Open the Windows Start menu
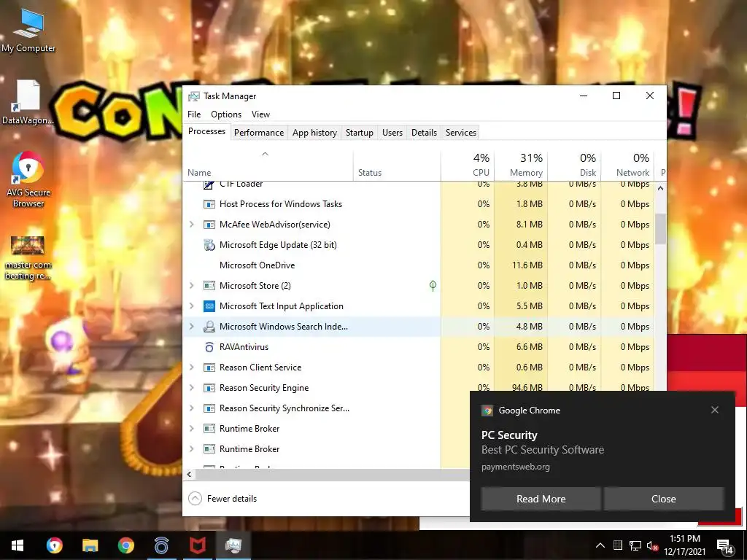Viewport: 747px width, 560px height. point(18,545)
